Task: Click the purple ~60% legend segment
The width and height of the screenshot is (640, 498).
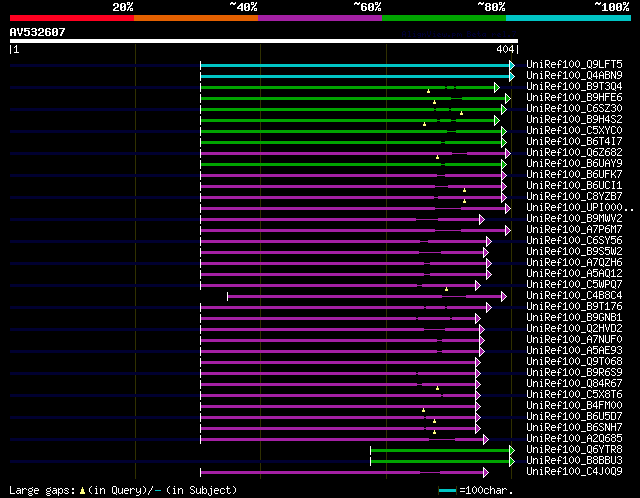Action: click(x=320, y=18)
